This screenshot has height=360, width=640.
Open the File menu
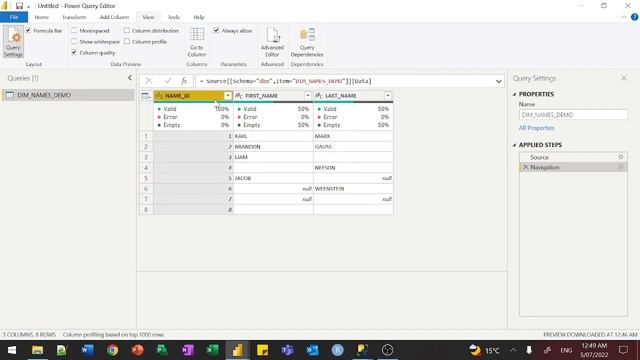(14, 17)
